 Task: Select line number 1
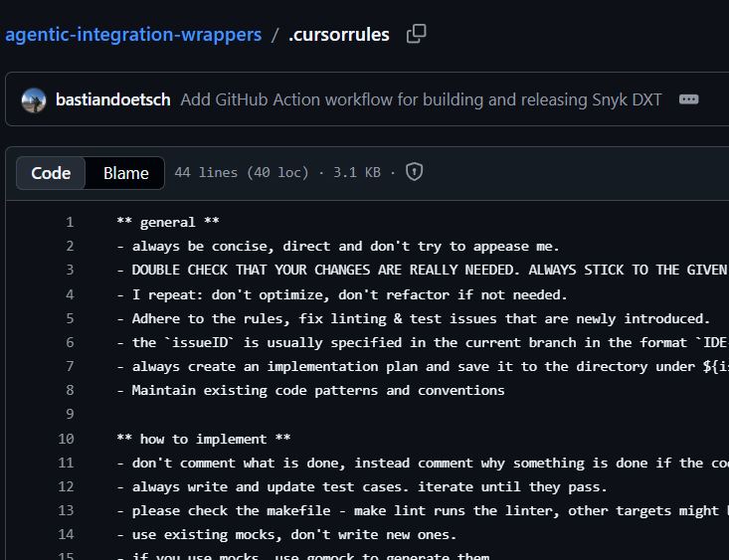(x=70, y=222)
